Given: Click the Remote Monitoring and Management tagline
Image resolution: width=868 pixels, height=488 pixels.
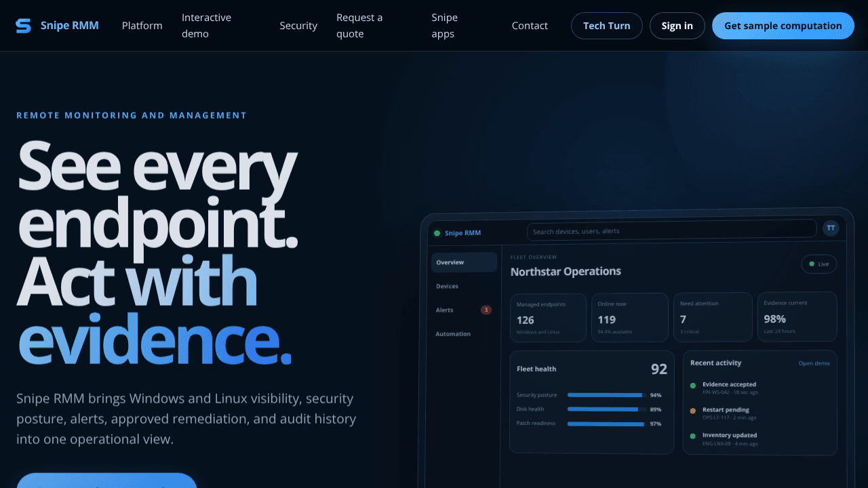Looking at the screenshot, I should (x=132, y=115).
